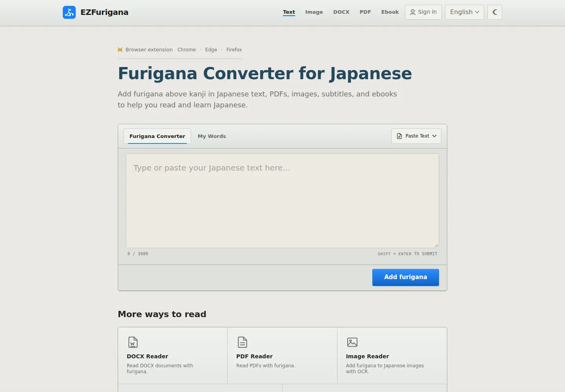Click the Sign in button

click(423, 12)
